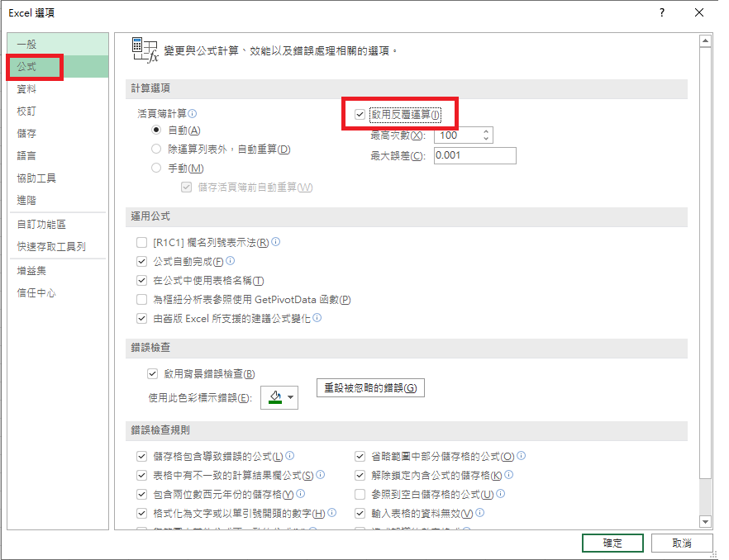
Task: Open the 協助工具 options category
Action: point(58,178)
